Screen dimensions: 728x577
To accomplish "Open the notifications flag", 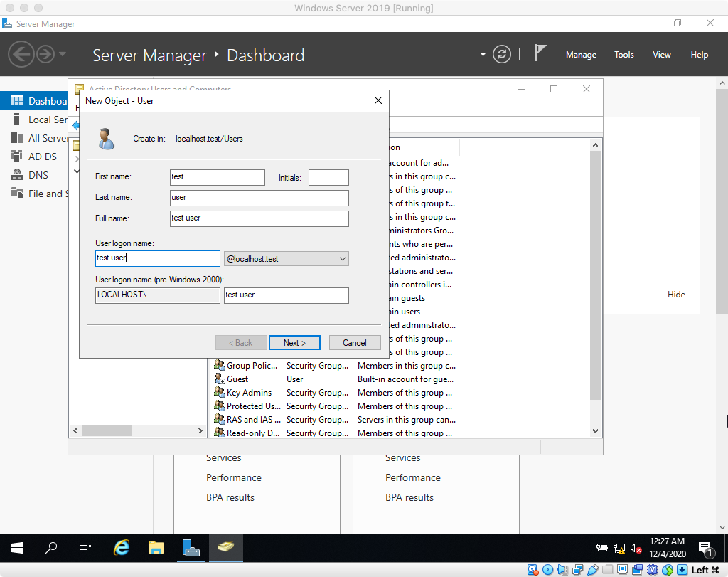I will [x=540, y=53].
